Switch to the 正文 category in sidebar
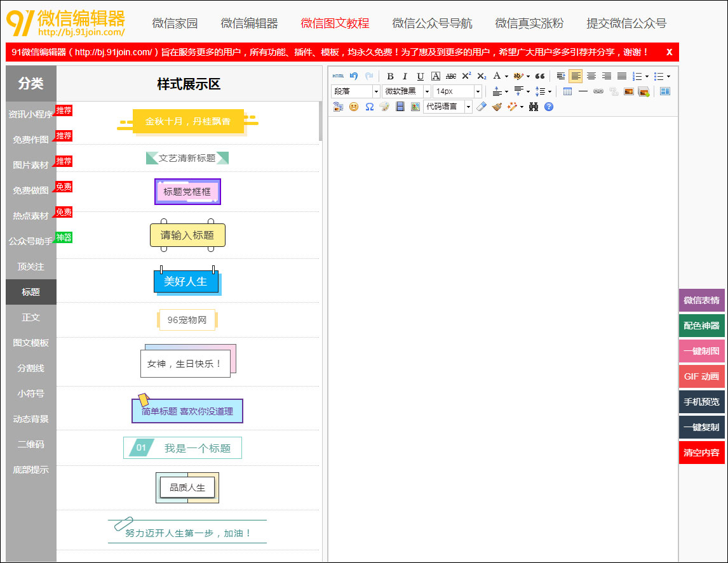 pos(30,317)
